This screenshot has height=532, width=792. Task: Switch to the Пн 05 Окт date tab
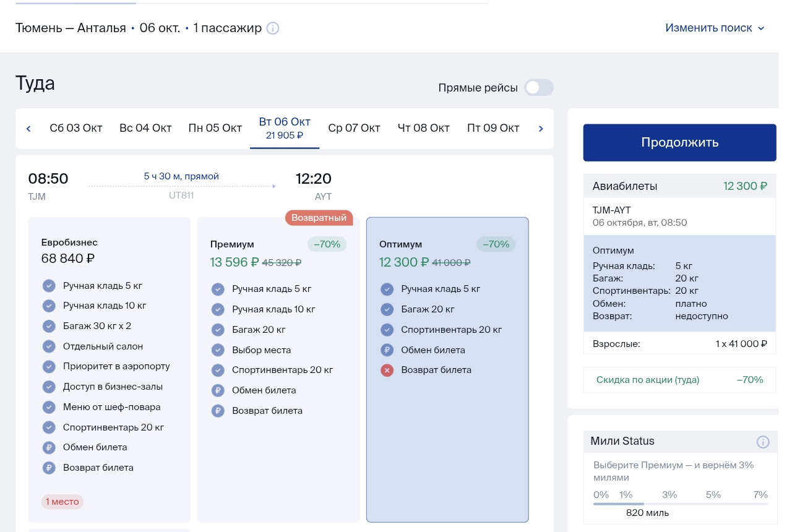point(215,129)
